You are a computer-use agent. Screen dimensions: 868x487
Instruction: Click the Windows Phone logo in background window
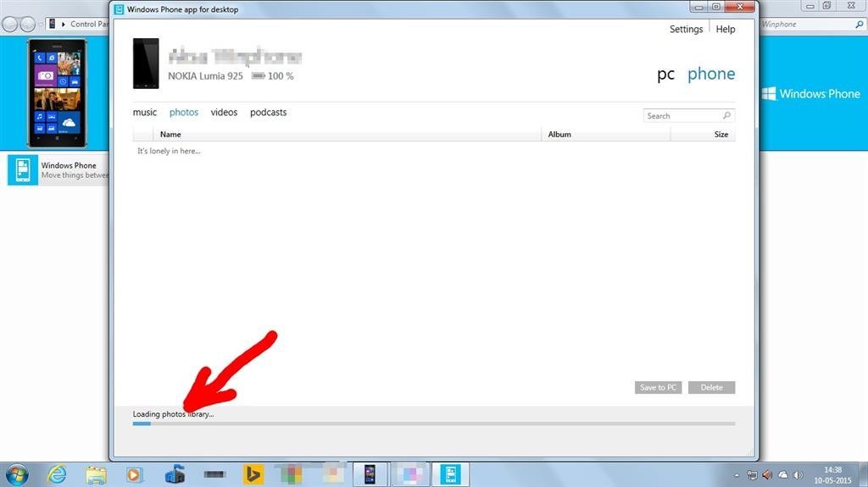point(811,93)
